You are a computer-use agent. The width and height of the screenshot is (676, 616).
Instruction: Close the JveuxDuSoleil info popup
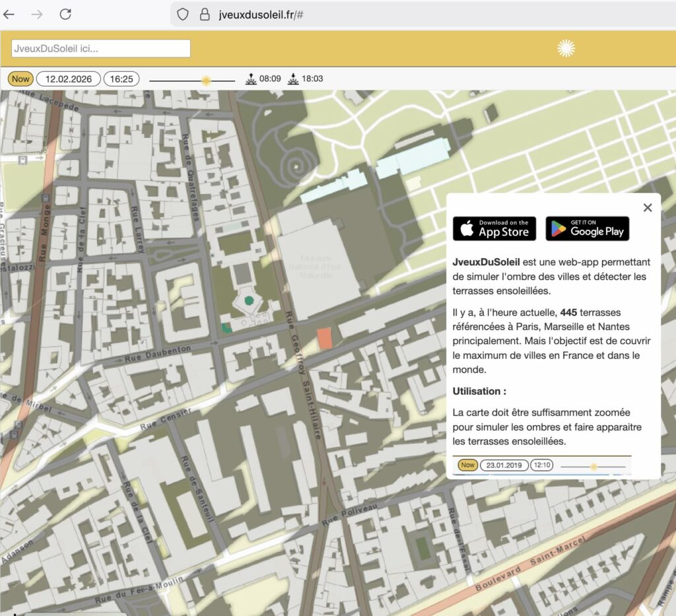pos(647,207)
